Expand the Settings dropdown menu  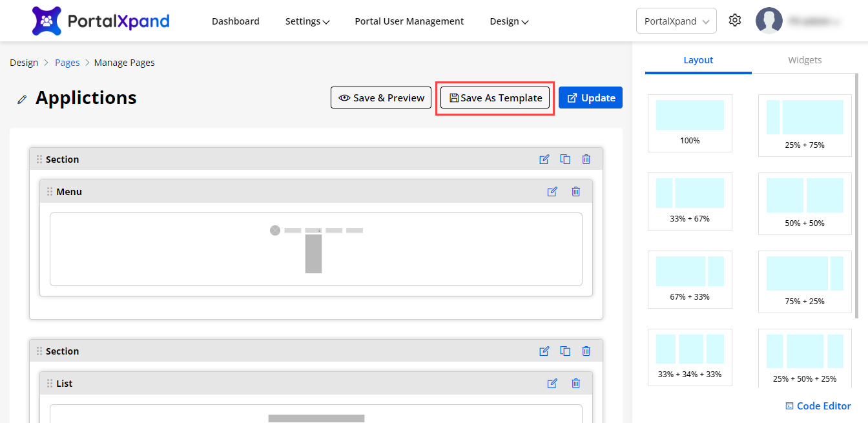(307, 21)
